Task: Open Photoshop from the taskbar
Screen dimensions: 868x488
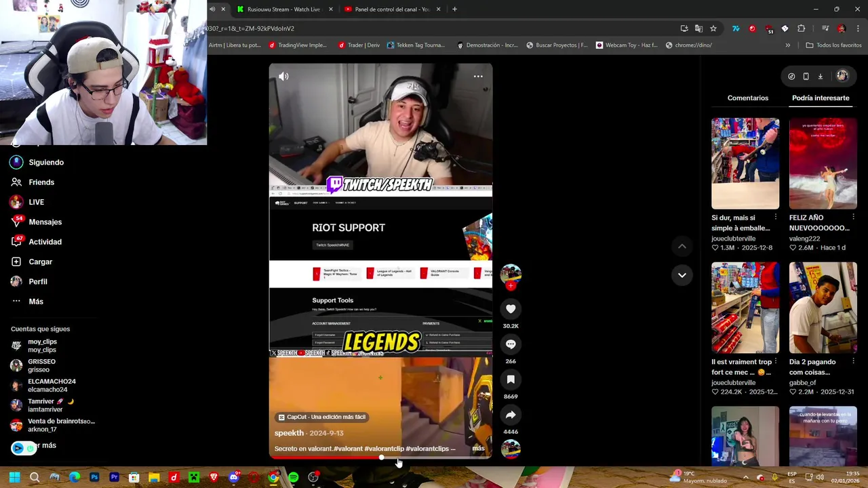Action: click(x=94, y=478)
